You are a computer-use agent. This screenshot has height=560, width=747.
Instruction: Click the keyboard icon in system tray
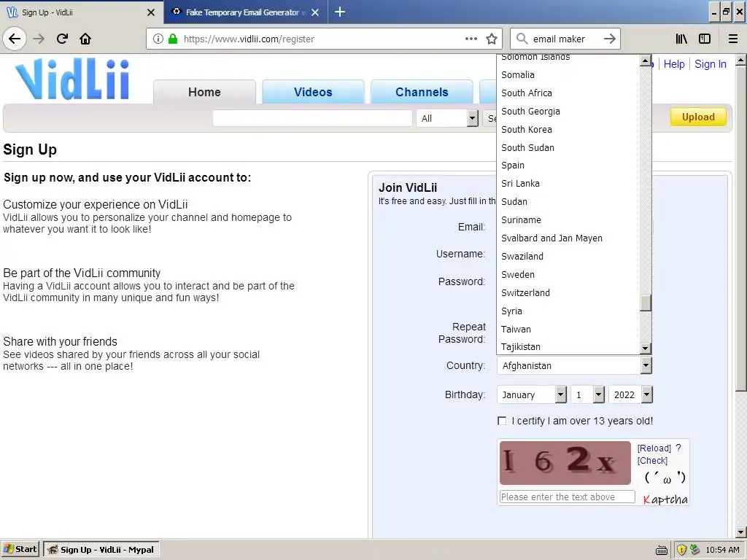point(661,551)
